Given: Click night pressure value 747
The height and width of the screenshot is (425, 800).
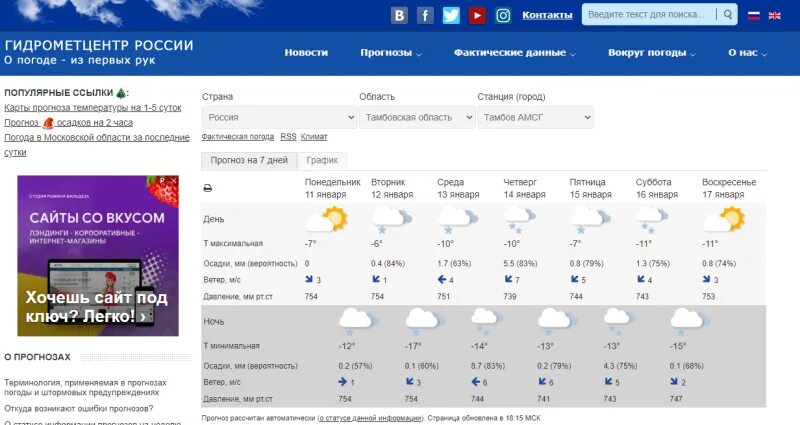Looking at the screenshot, I should click(x=676, y=398).
